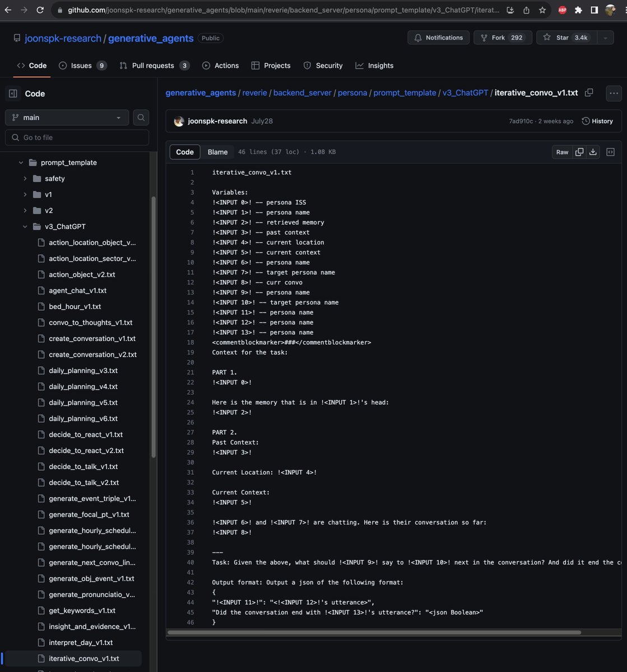The height and width of the screenshot is (672, 627).
Task: Open the browser extensions puzzle icon
Action: pos(578,10)
